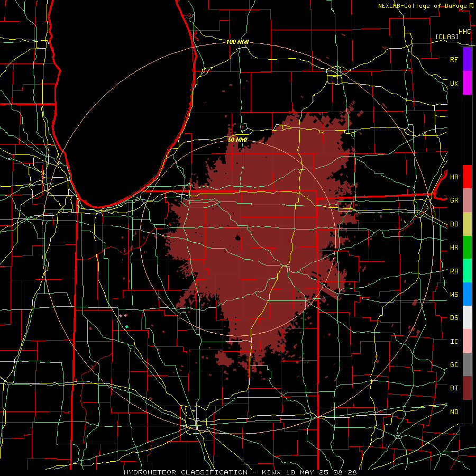Click the 'GC' legend label
The image size is (476, 476).
pos(454,365)
